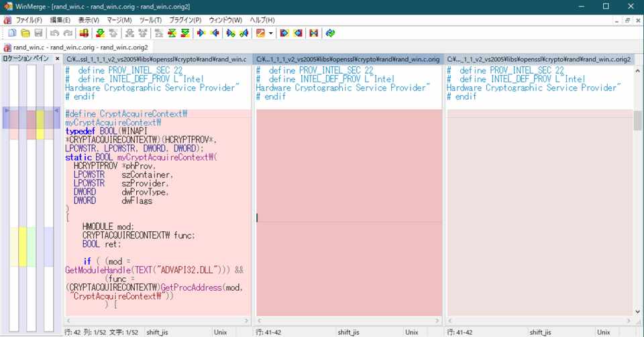
Task: Click the vertical scrollbar up arrow
Action: click(637, 70)
